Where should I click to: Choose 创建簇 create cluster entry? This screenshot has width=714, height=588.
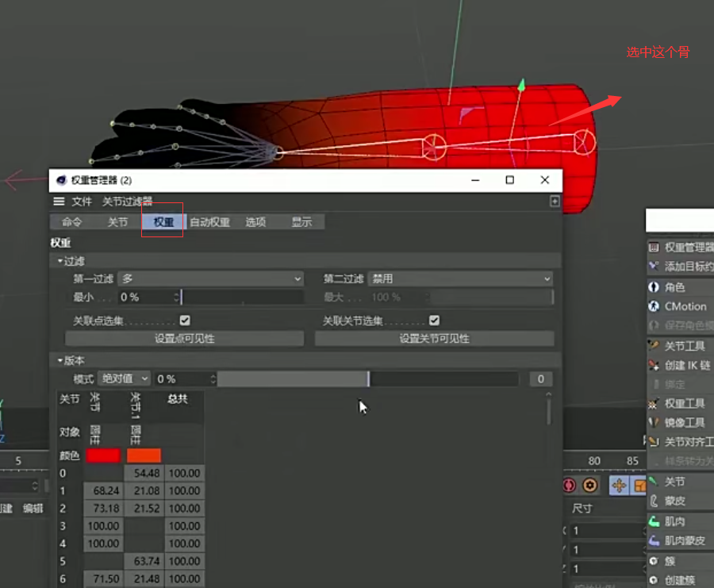[x=681, y=580]
